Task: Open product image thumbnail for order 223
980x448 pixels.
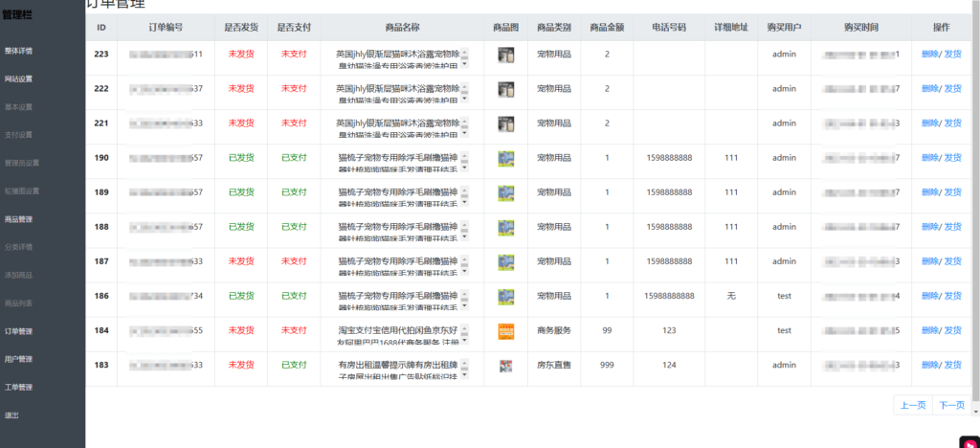Action: point(505,55)
